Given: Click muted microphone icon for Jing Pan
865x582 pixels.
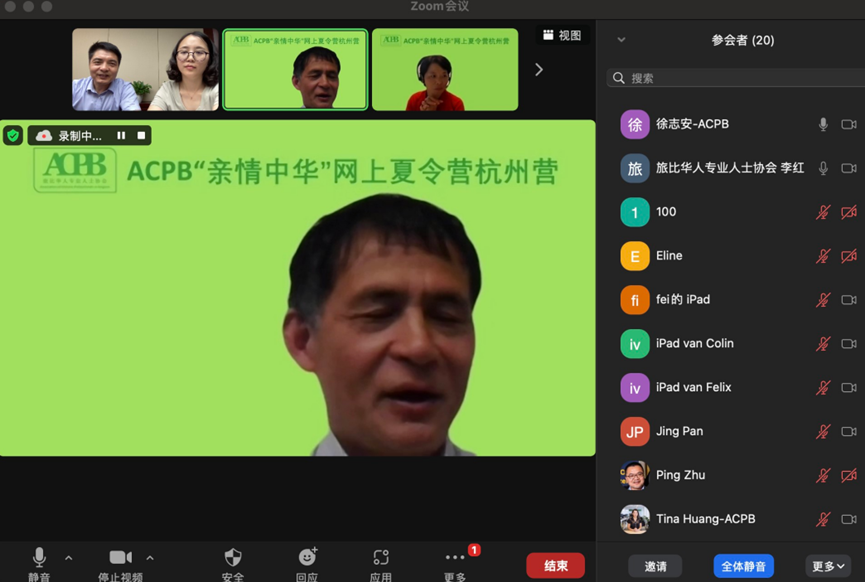Looking at the screenshot, I should pyautogui.click(x=823, y=431).
